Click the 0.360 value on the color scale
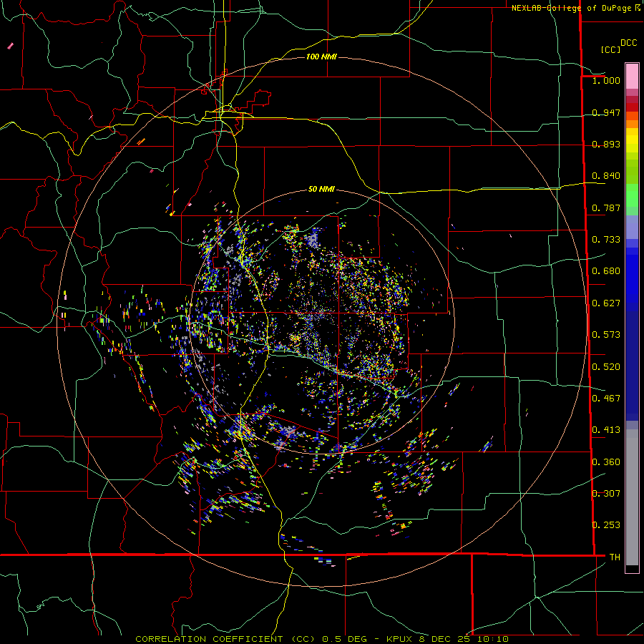 point(606,462)
